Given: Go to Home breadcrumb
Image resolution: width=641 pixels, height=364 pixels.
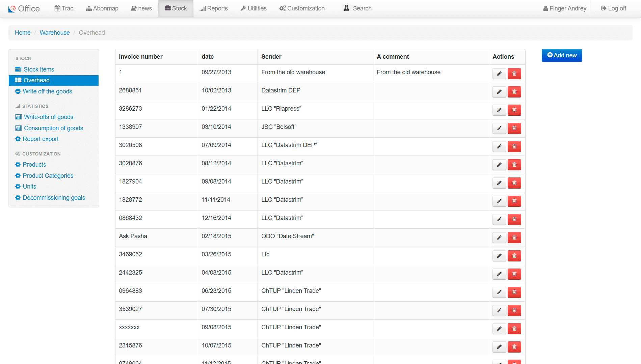Looking at the screenshot, I should point(23,33).
